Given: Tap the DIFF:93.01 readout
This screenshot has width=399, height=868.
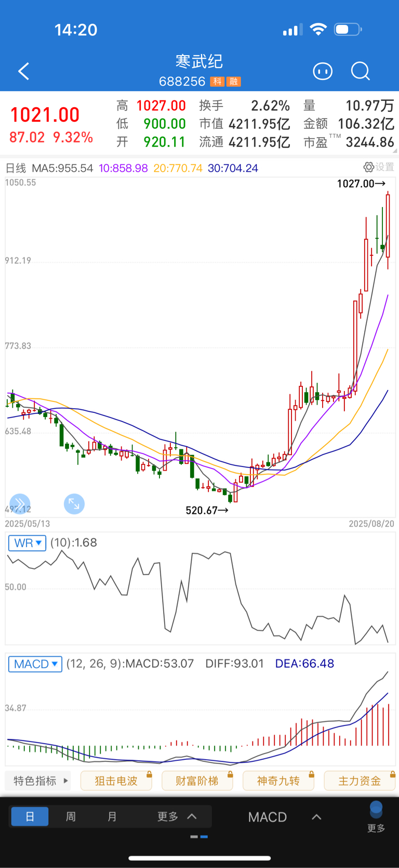Looking at the screenshot, I should [235, 664].
